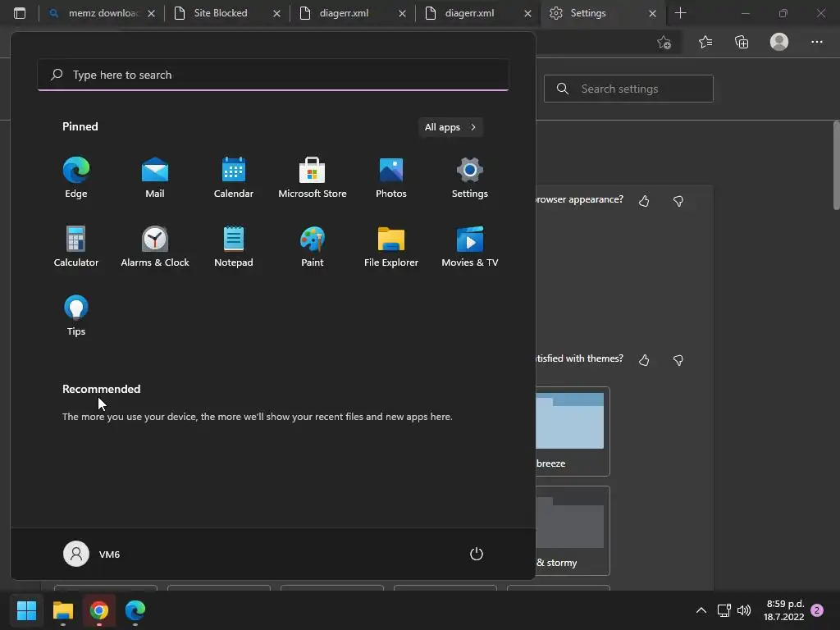This screenshot has width=840, height=630.
Task: Close the memz download tab
Action: [152, 13]
